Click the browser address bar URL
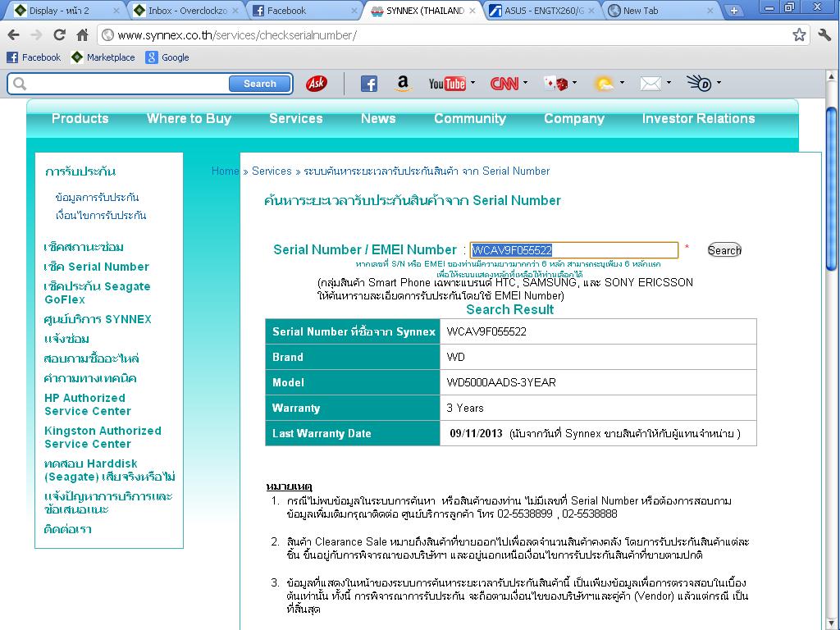Viewport: 840px width, 630px height. [x=237, y=35]
